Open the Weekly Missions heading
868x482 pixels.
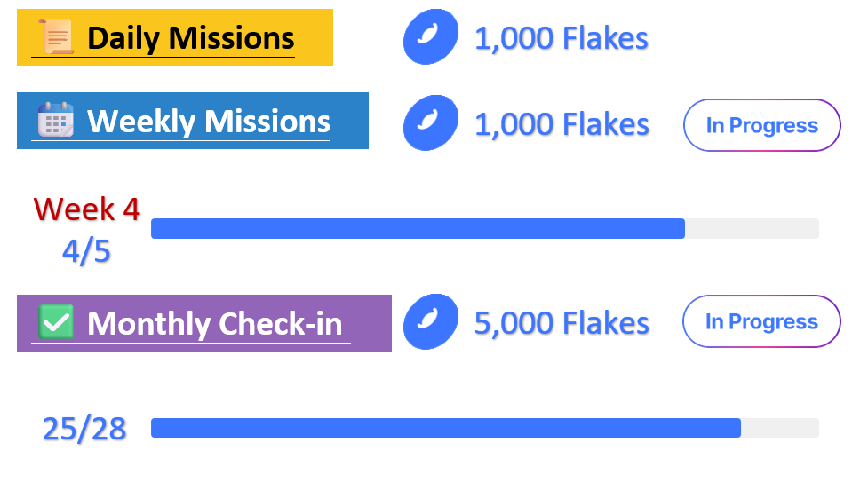(x=208, y=121)
